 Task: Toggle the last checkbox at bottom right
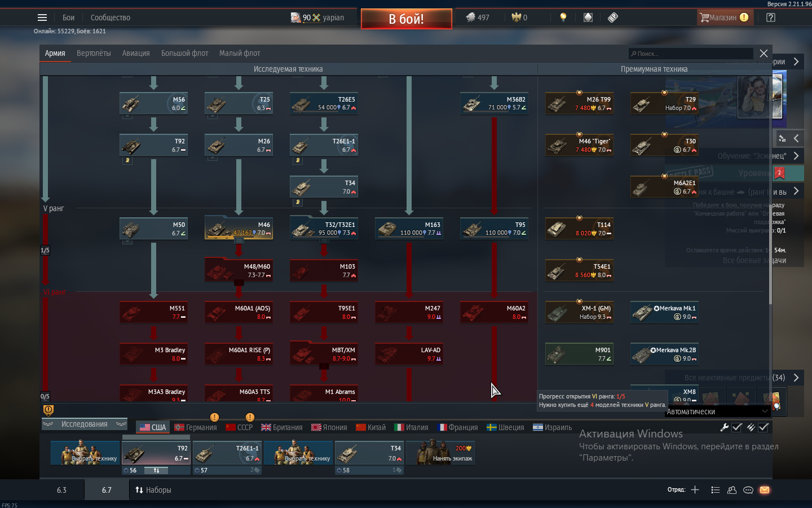pos(764,427)
